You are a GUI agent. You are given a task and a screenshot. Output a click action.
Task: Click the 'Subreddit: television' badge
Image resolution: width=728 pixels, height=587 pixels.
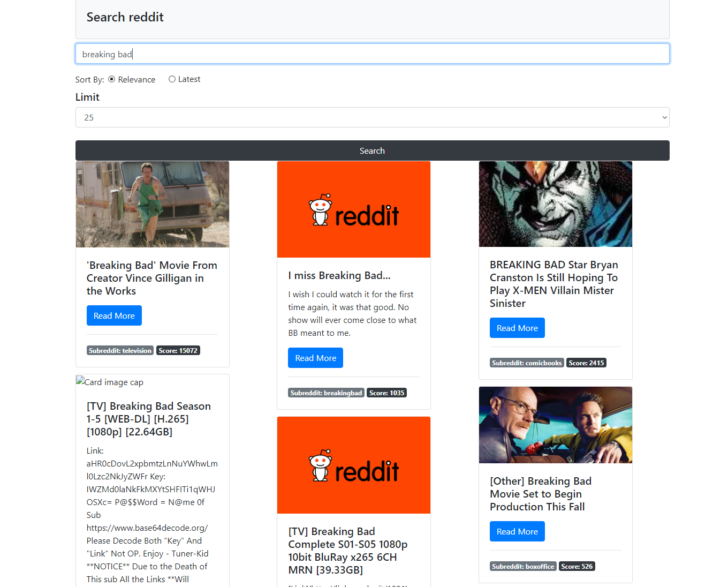click(120, 350)
